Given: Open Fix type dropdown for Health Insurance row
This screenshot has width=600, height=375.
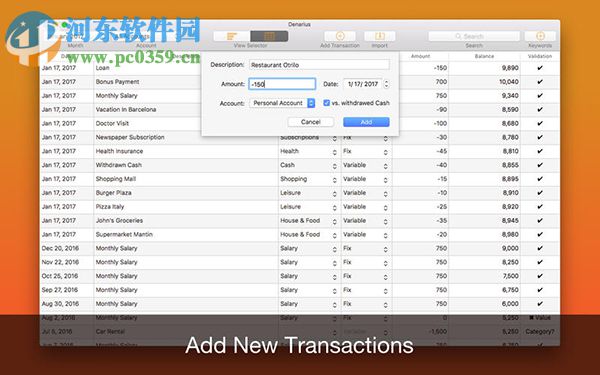Looking at the screenshot, I should coord(366,152).
